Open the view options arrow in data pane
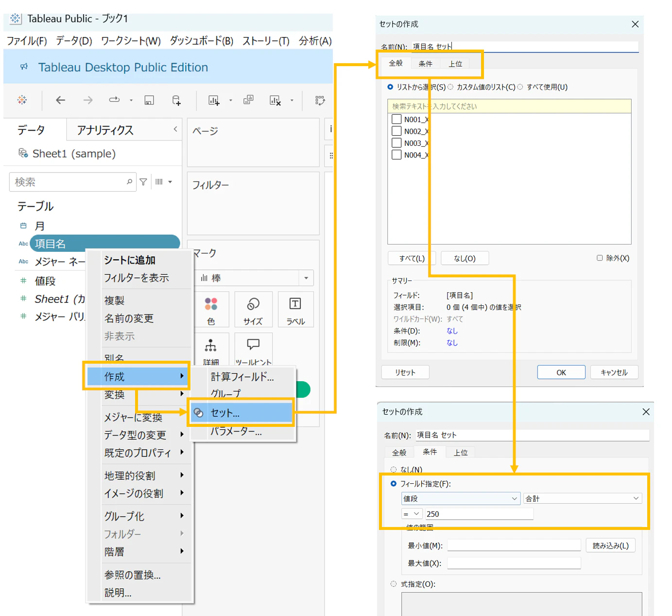672x616 pixels. [170, 182]
